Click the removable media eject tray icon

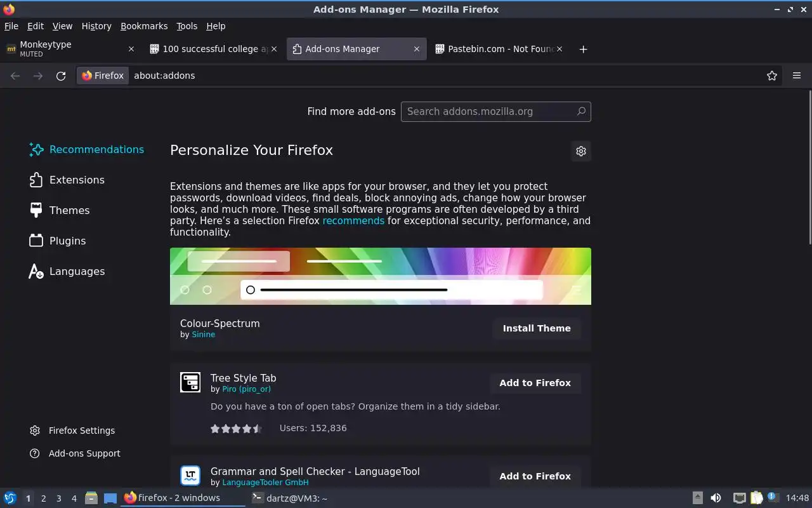click(x=697, y=498)
